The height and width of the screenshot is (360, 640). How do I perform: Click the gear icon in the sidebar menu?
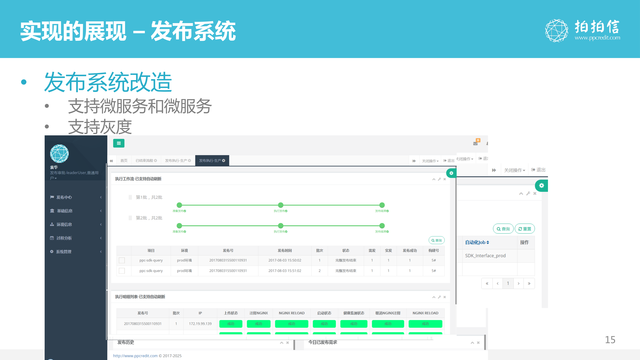tap(52, 251)
